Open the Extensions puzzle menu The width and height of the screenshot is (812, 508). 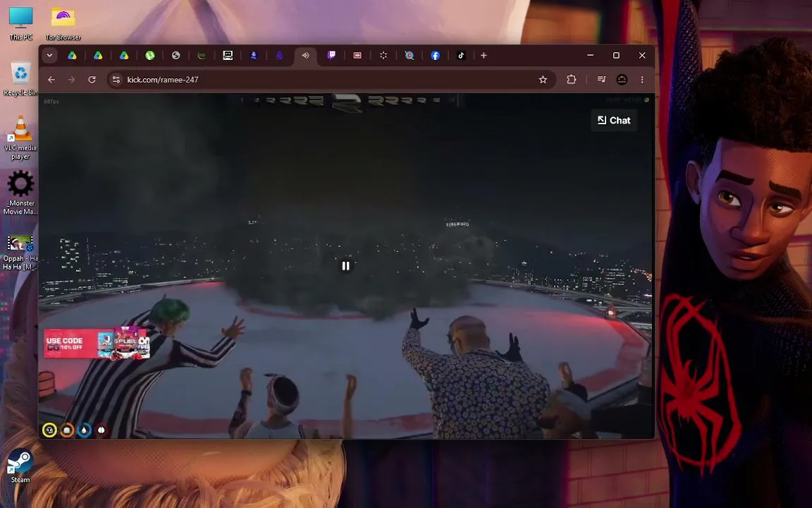(x=571, y=79)
